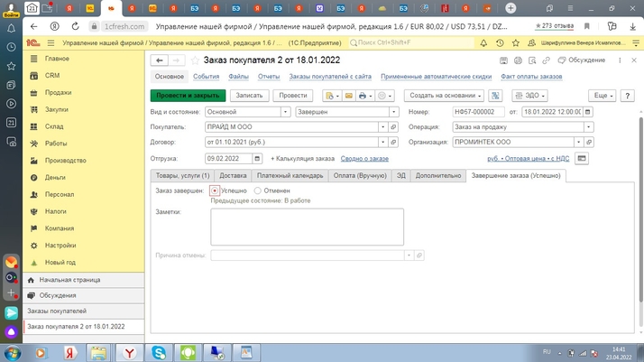This screenshot has height=362, width=644.
Task: Open 1C notifications bell in top bar
Action: 483,42
